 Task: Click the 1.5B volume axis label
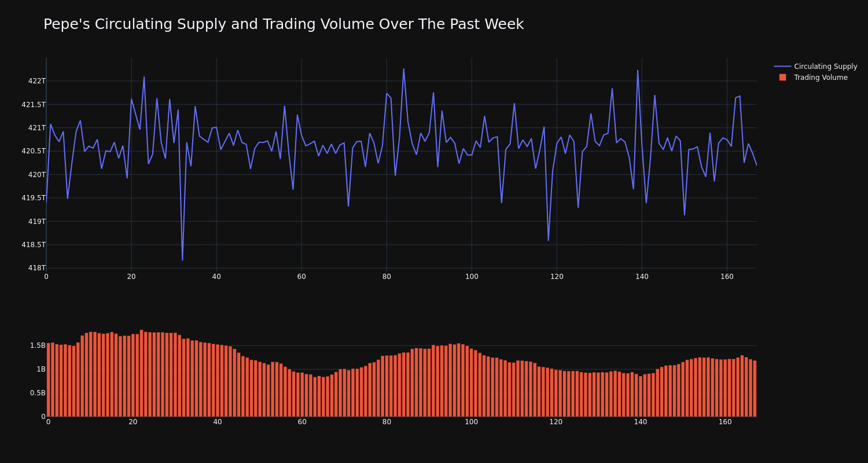coord(37,346)
